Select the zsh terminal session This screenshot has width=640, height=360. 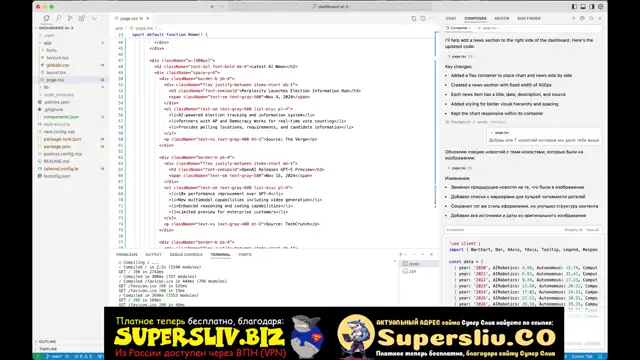click(420, 271)
